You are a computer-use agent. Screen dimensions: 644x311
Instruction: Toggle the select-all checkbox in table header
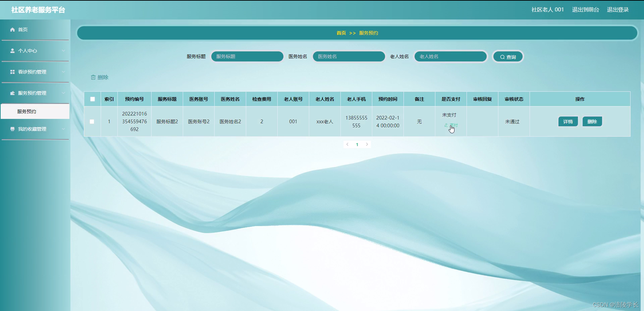coord(92,99)
